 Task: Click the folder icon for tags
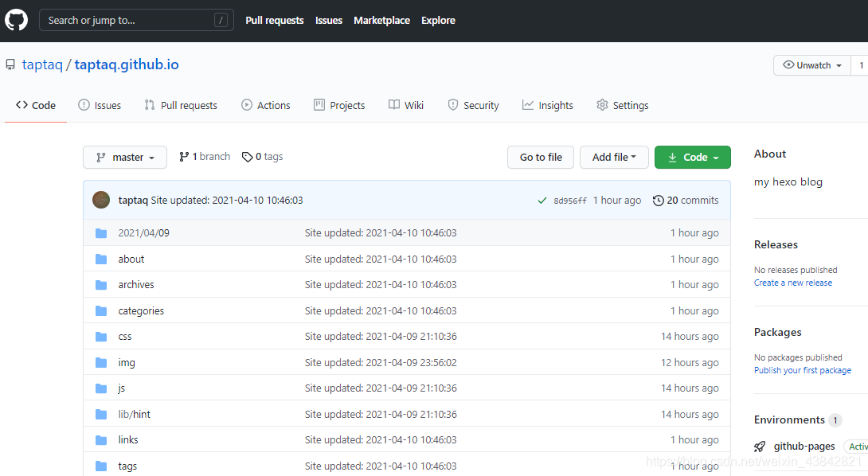click(x=101, y=466)
